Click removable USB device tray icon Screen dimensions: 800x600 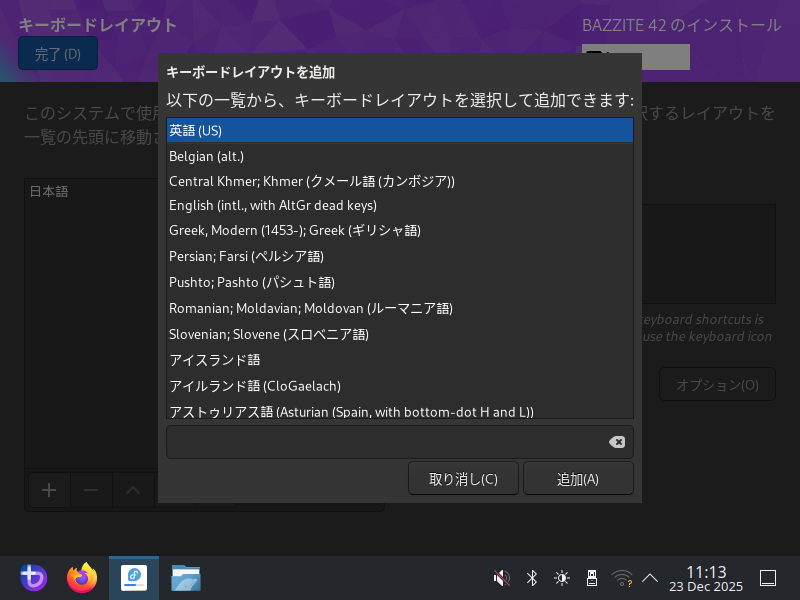(x=592, y=578)
